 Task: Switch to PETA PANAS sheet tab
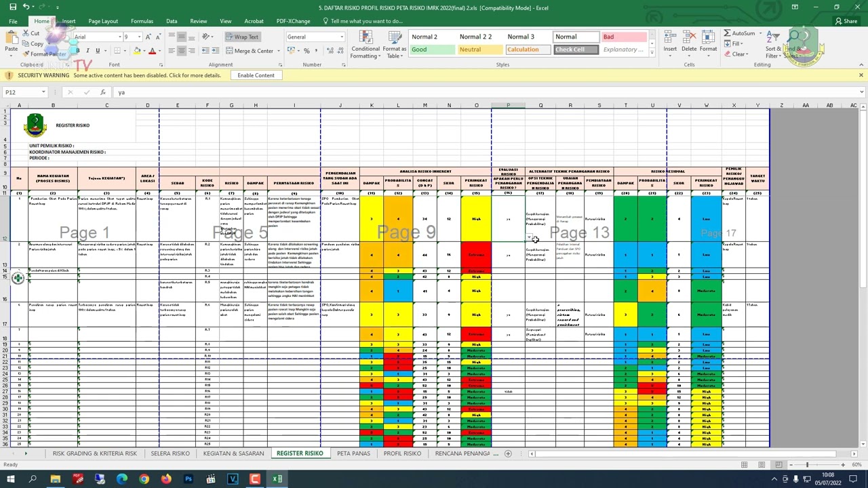pos(353,453)
